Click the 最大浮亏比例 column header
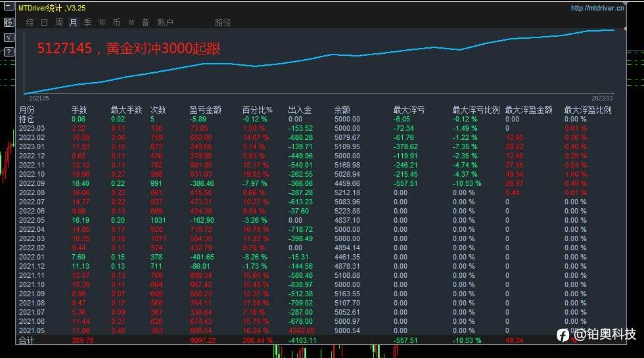644x358 pixels. coord(476,110)
